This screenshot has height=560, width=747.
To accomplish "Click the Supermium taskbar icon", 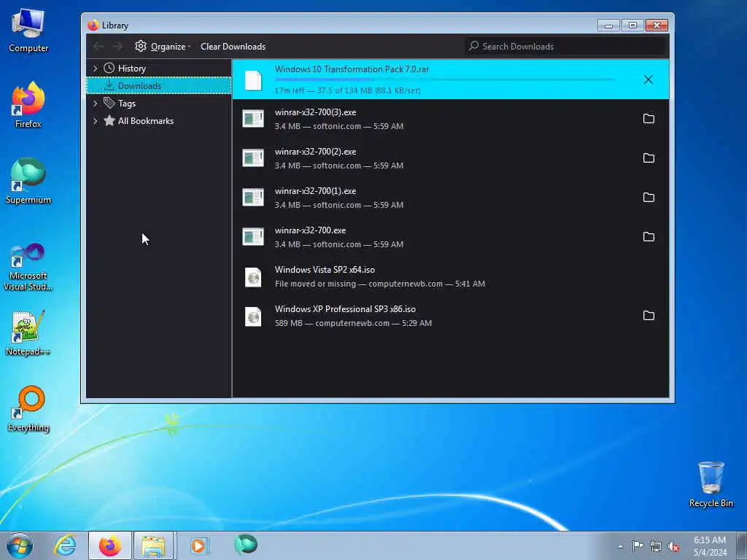I will pos(246,545).
